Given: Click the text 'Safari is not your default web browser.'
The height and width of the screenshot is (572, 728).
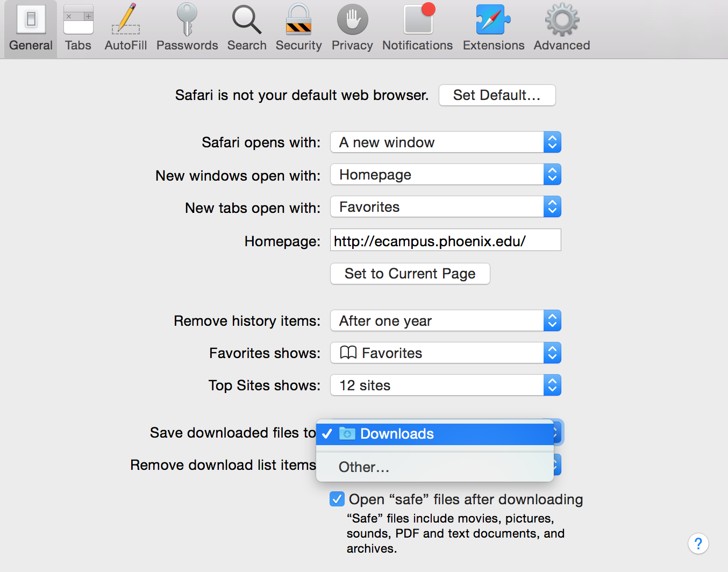Looking at the screenshot, I should [x=302, y=95].
